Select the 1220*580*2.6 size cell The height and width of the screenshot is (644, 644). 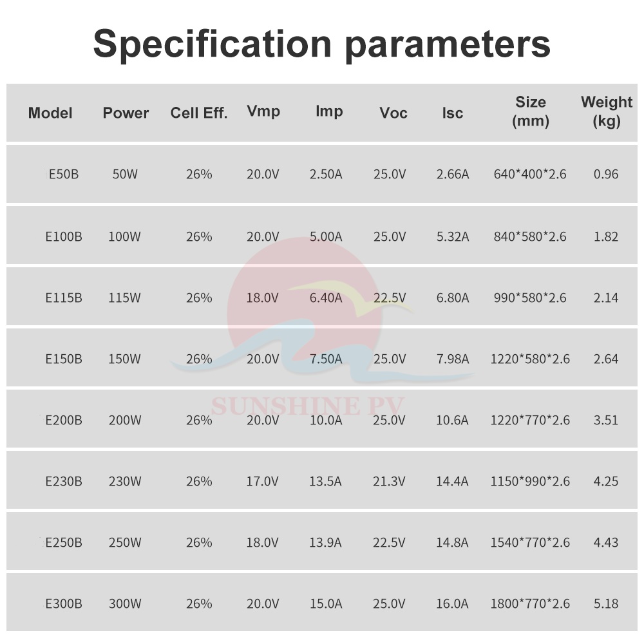530,359
